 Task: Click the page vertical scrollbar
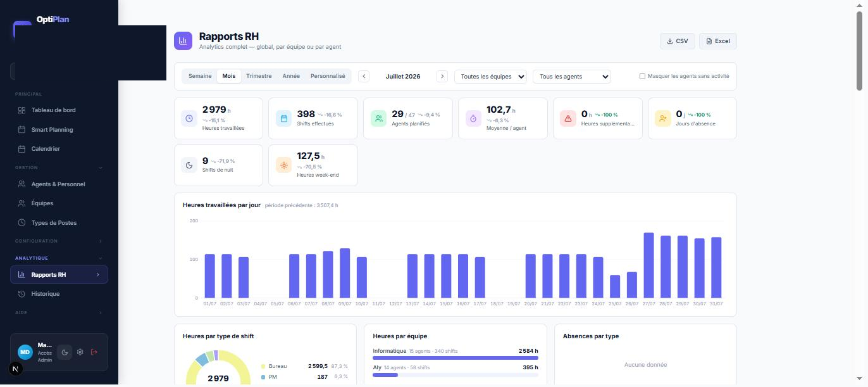coord(860,51)
